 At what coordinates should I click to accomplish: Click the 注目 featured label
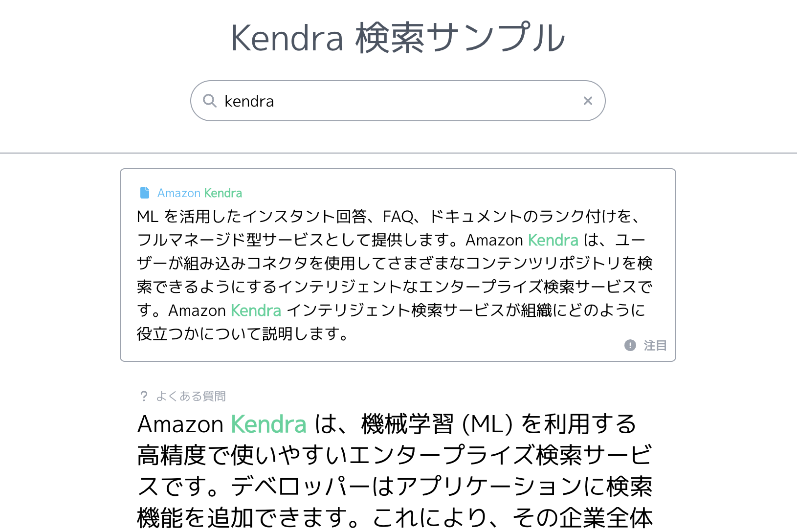click(x=655, y=345)
